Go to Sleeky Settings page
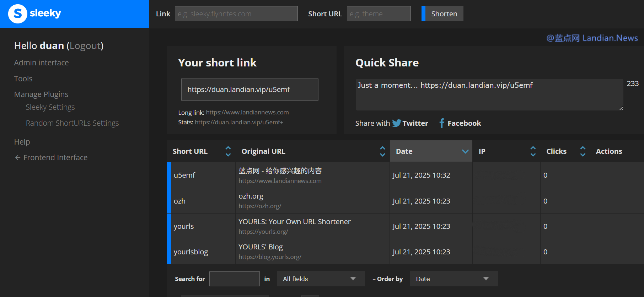Viewport: 644px width, 297px height. pyautogui.click(x=50, y=107)
